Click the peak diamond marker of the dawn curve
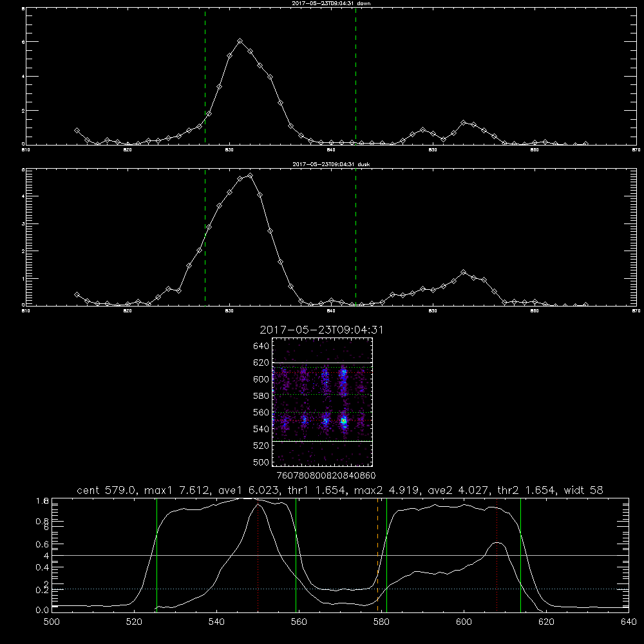This screenshot has height=644, width=644. point(240,41)
